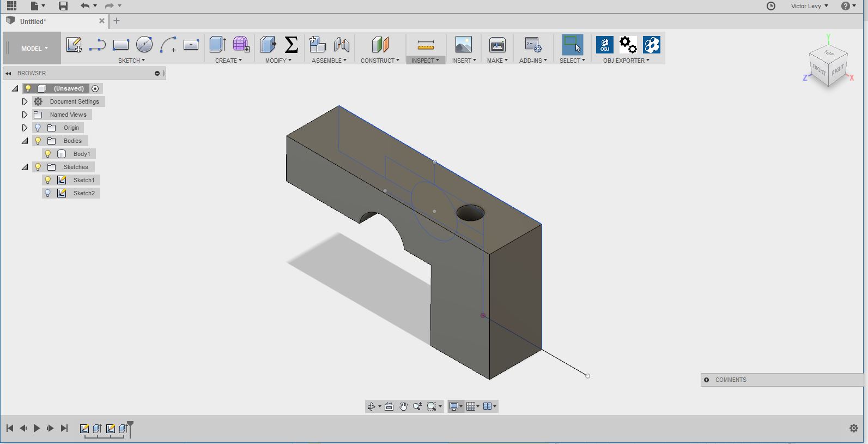Click the OBJ Exporter gears icon
This screenshot has width=868, height=444.
[628, 45]
